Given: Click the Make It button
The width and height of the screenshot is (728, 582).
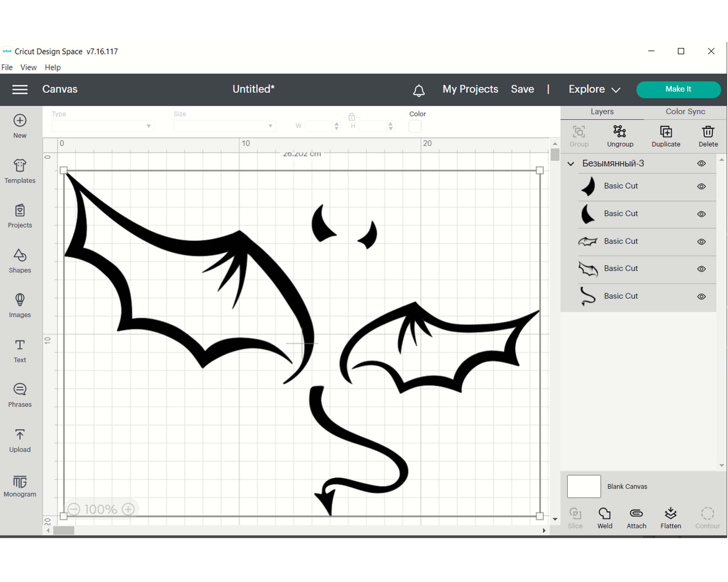Looking at the screenshot, I should pos(678,89).
